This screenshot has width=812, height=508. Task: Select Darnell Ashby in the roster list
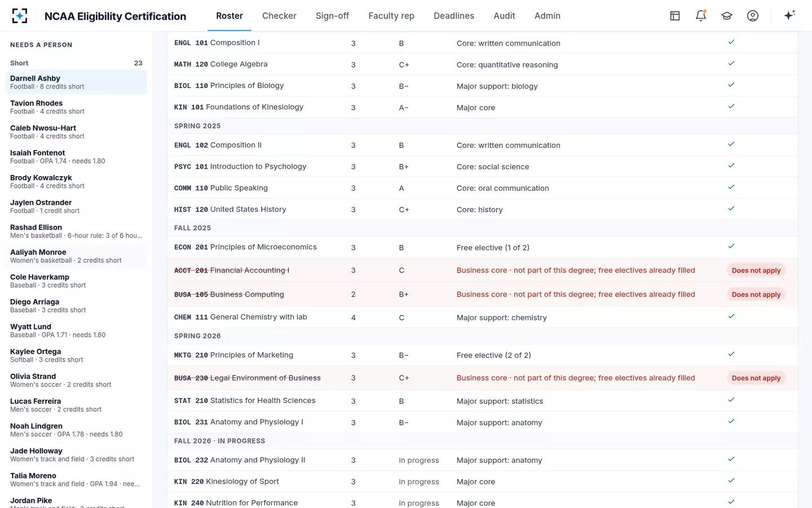(76, 82)
